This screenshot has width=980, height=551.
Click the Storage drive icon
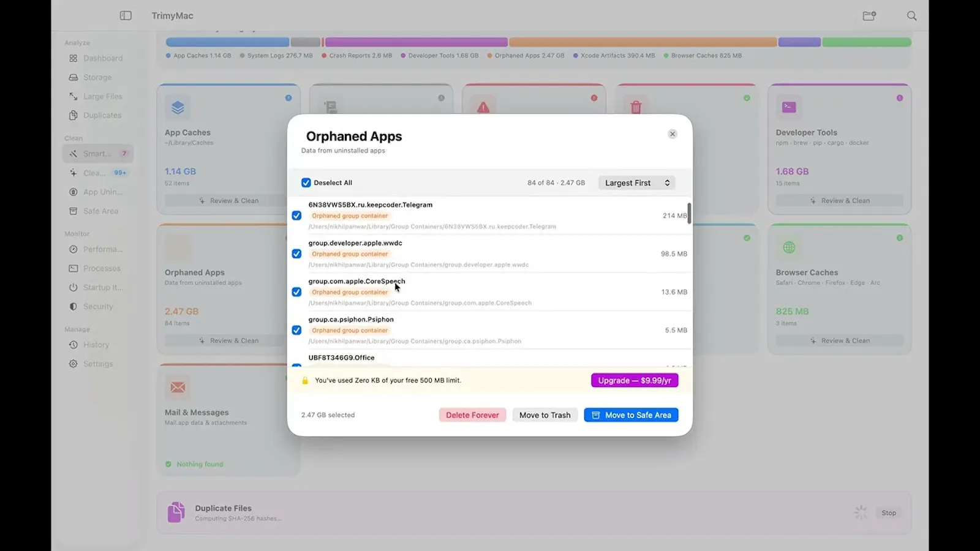pyautogui.click(x=73, y=77)
